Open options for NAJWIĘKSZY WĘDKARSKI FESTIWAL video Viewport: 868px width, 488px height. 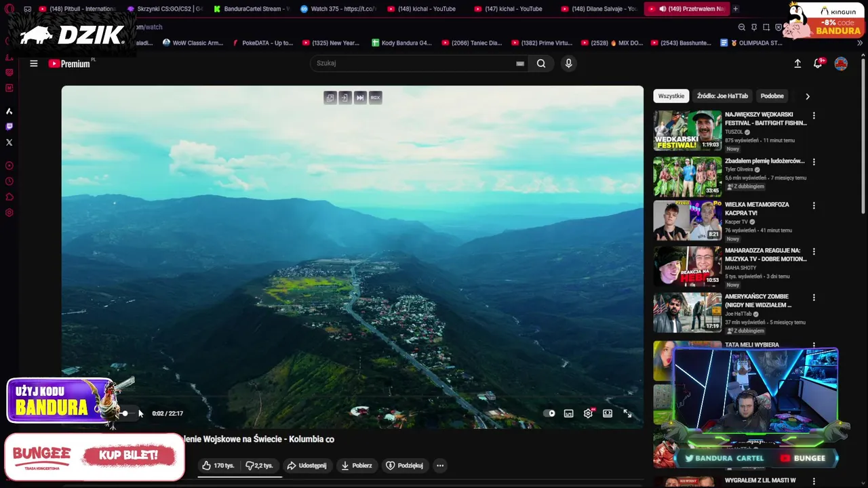tap(814, 116)
